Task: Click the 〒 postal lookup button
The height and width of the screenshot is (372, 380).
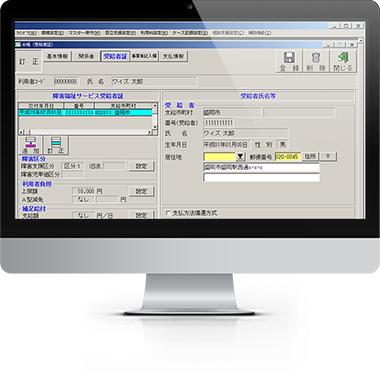Action: pos(329,156)
